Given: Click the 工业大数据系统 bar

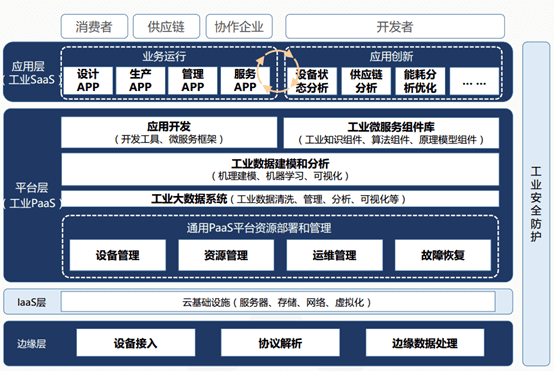Looking at the screenshot, I should point(280,199).
